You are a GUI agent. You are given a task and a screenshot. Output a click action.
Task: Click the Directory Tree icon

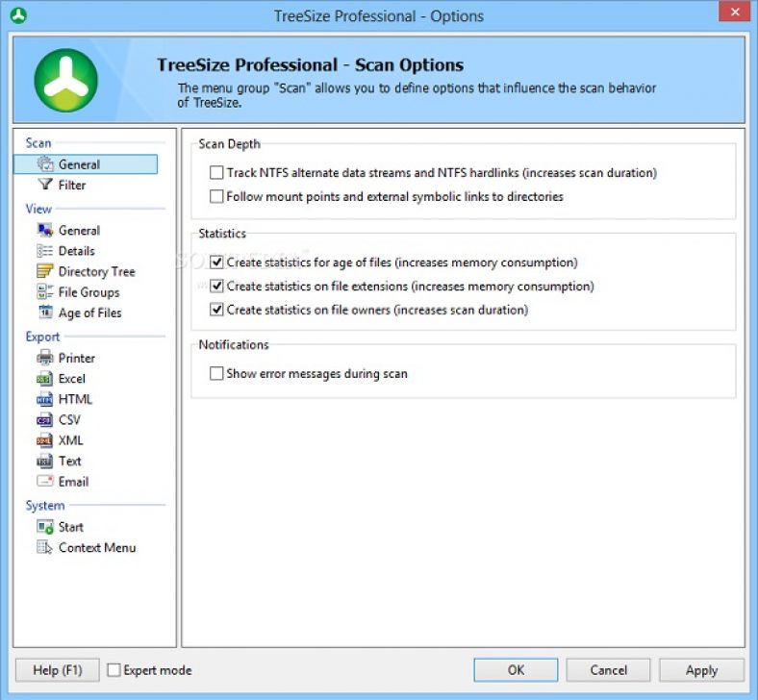tap(45, 271)
